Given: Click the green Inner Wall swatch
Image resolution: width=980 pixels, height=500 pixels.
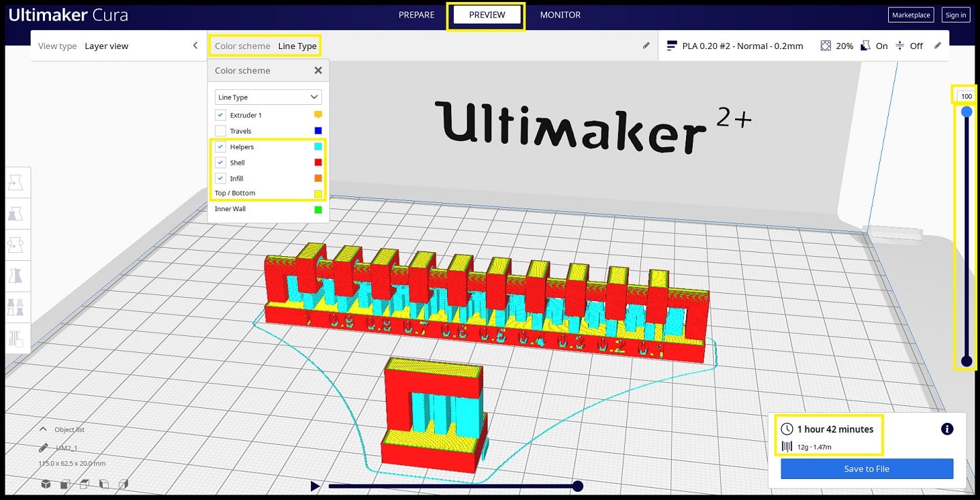Looking at the screenshot, I should click(318, 209).
